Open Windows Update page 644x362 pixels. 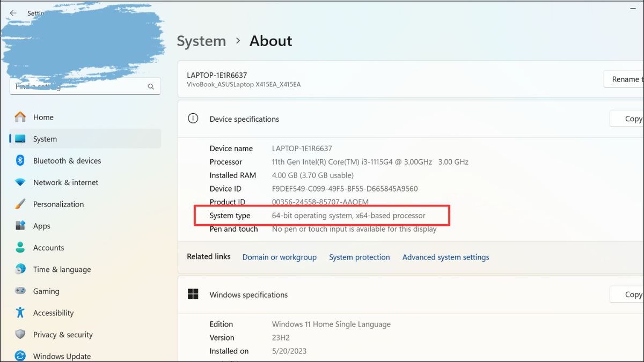click(85, 356)
